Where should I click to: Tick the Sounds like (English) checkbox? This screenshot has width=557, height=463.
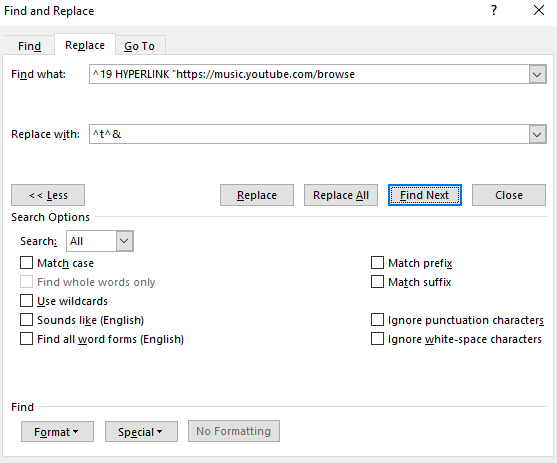pos(27,320)
